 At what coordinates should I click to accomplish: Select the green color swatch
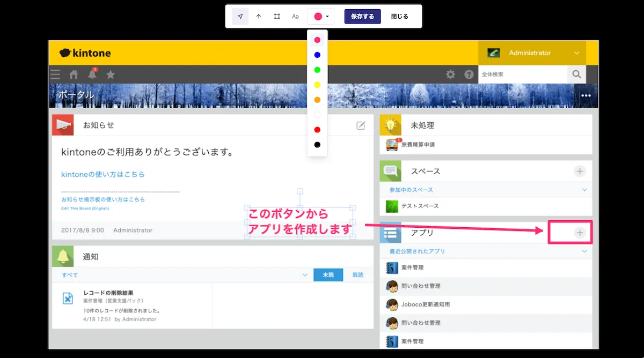(x=317, y=69)
